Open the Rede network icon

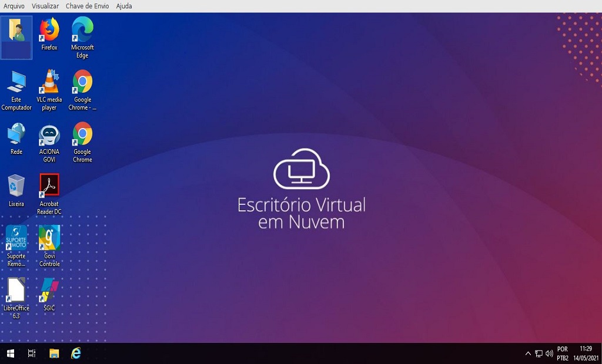click(16, 134)
